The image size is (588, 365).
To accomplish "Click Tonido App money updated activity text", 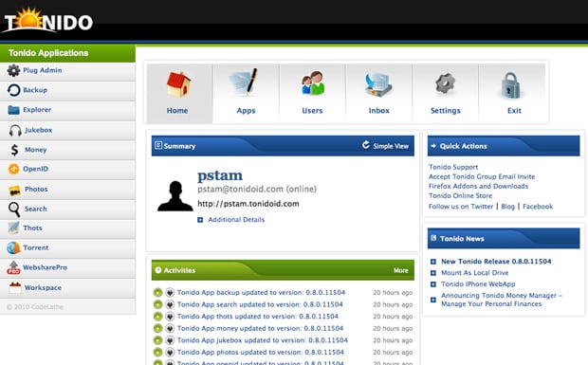I will pos(260,328).
